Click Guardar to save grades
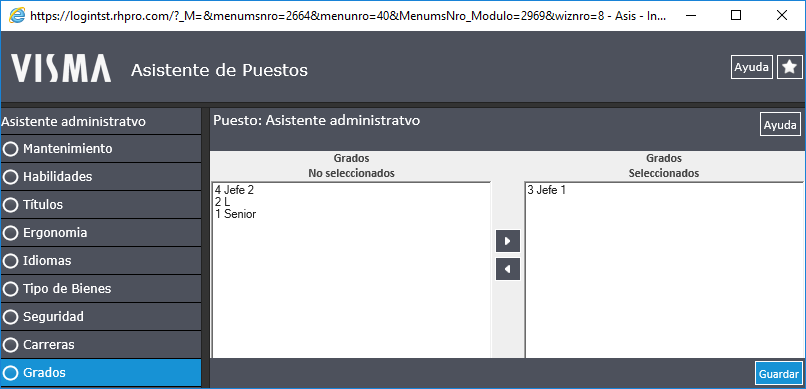806x389 pixels. [x=779, y=374]
